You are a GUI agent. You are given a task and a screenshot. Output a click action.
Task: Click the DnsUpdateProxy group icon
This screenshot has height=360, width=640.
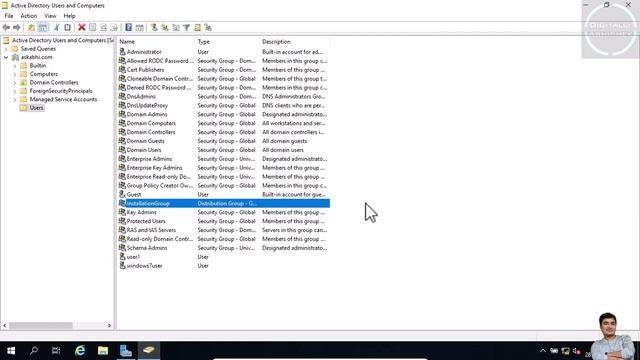pos(122,105)
